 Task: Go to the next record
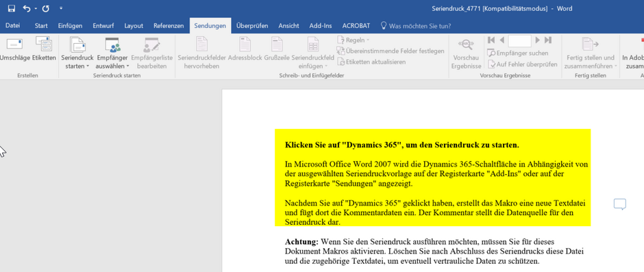[x=538, y=40]
